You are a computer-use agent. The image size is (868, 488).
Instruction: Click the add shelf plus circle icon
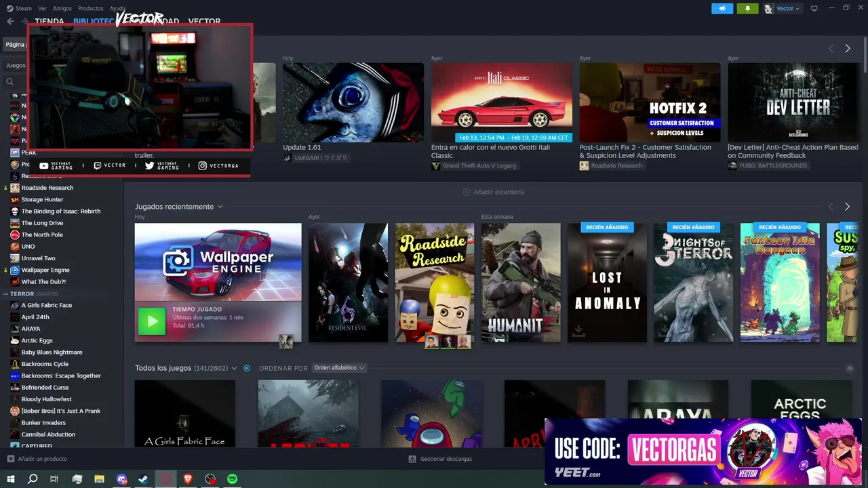(x=466, y=192)
